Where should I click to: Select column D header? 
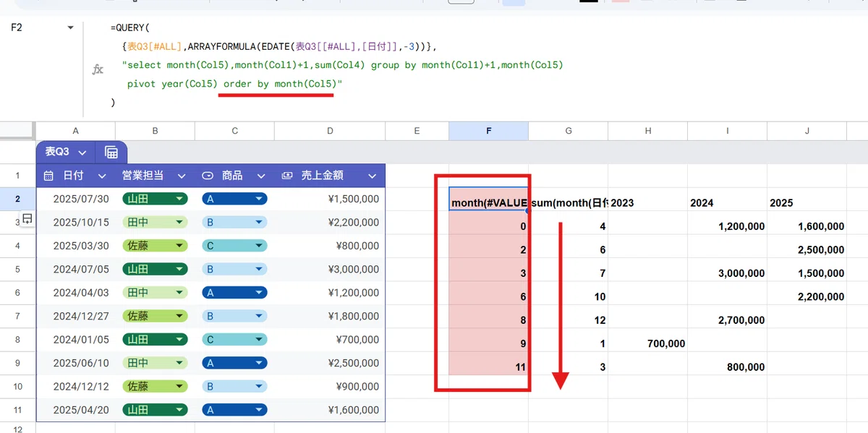tap(330, 131)
